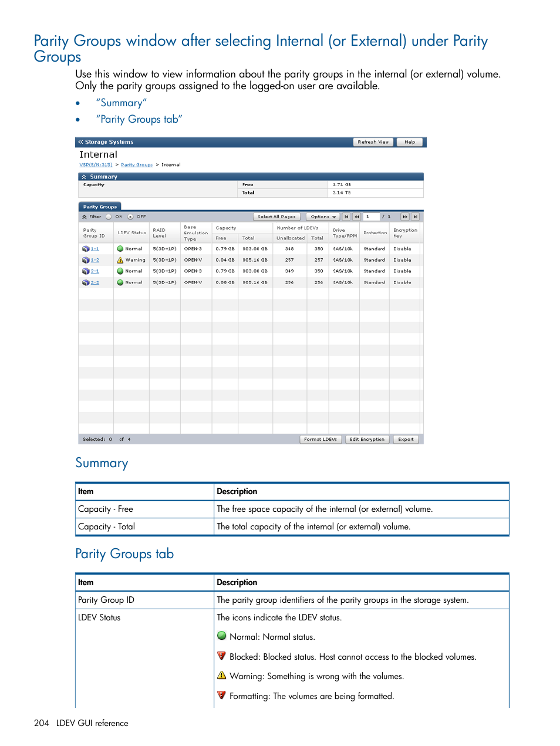
Task: Click the 'Internal' page title
Action: tap(98, 154)
